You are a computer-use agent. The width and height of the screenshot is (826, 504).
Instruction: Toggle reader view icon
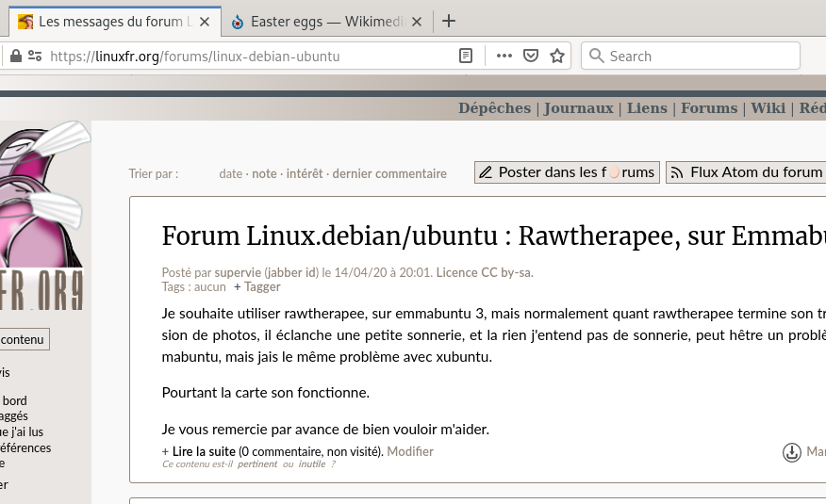(x=465, y=57)
